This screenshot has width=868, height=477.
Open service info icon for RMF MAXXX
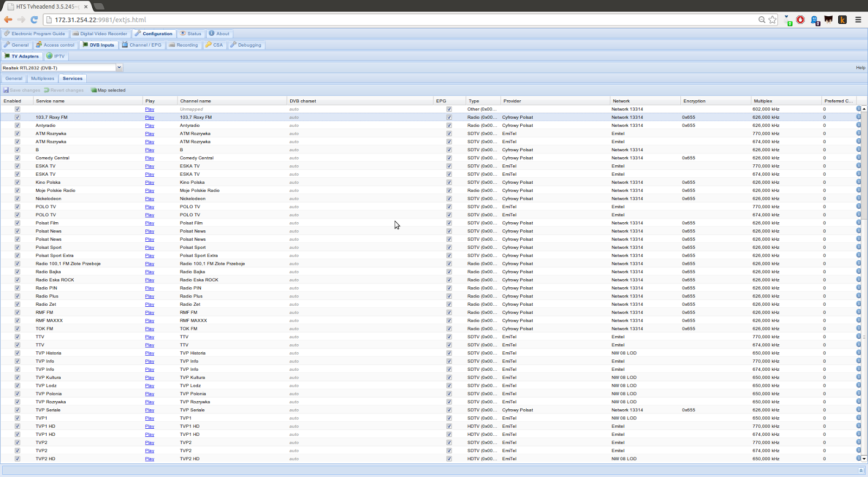coord(858,320)
